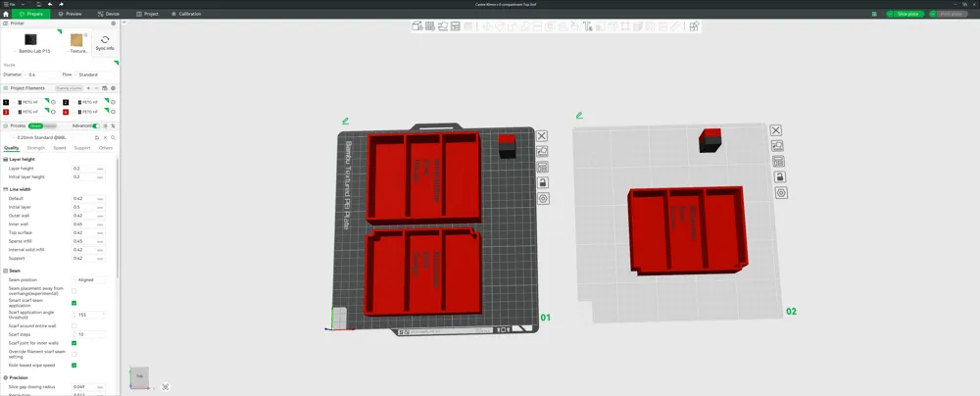The height and width of the screenshot is (396, 980).
Task: Open plate 01 settings gear icon
Action: pos(543,198)
